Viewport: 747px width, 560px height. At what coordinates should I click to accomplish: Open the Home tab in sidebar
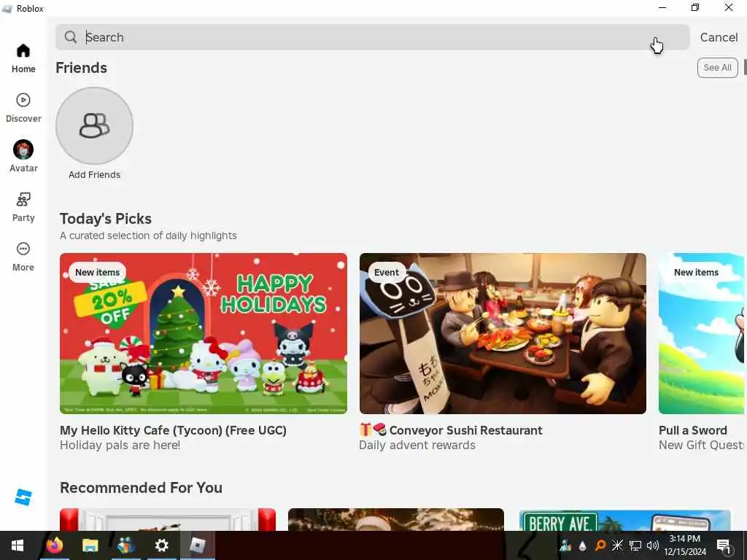click(23, 58)
